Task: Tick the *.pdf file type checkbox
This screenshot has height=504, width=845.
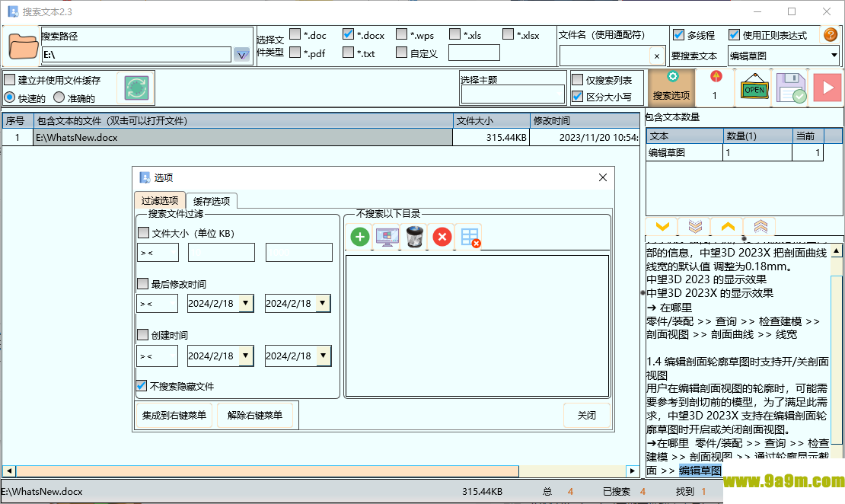Action: click(295, 53)
